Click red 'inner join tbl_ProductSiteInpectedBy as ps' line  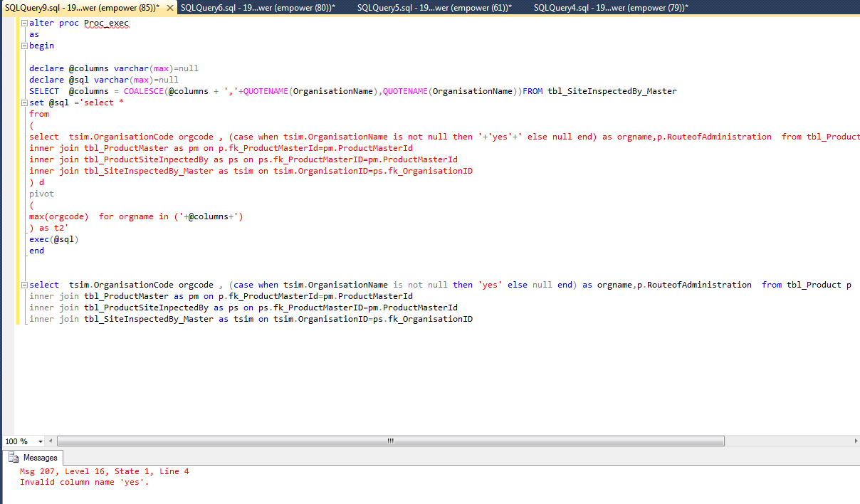coord(243,159)
